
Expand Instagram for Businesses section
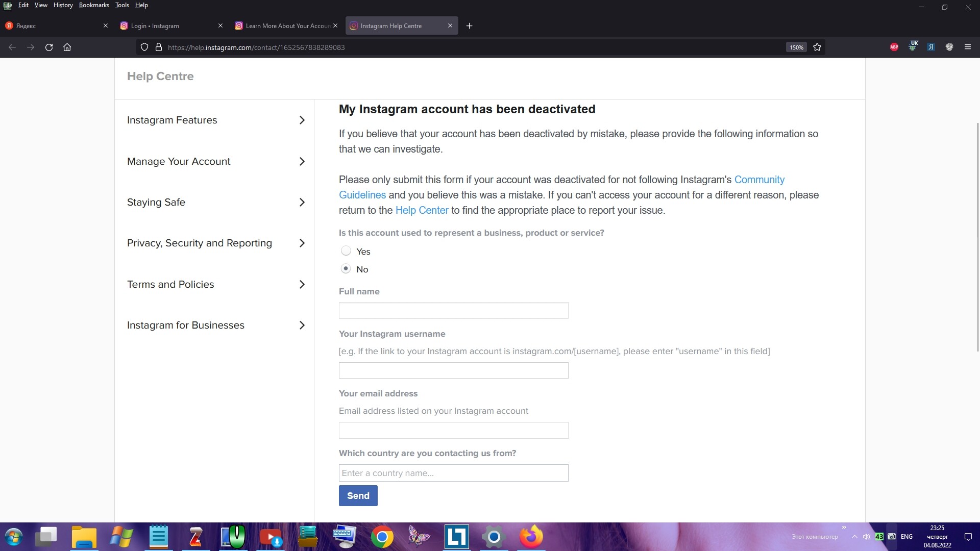[x=216, y=325]
